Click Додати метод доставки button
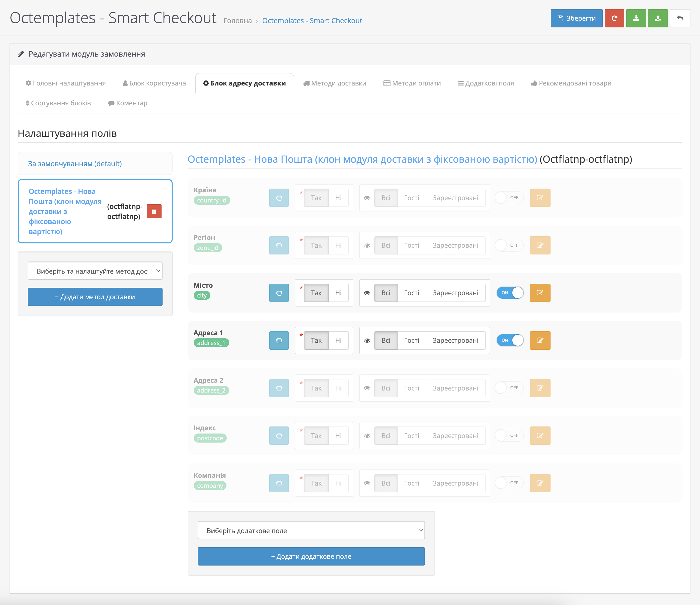This screenshot has height=605, width=700. tap(95, 297)
